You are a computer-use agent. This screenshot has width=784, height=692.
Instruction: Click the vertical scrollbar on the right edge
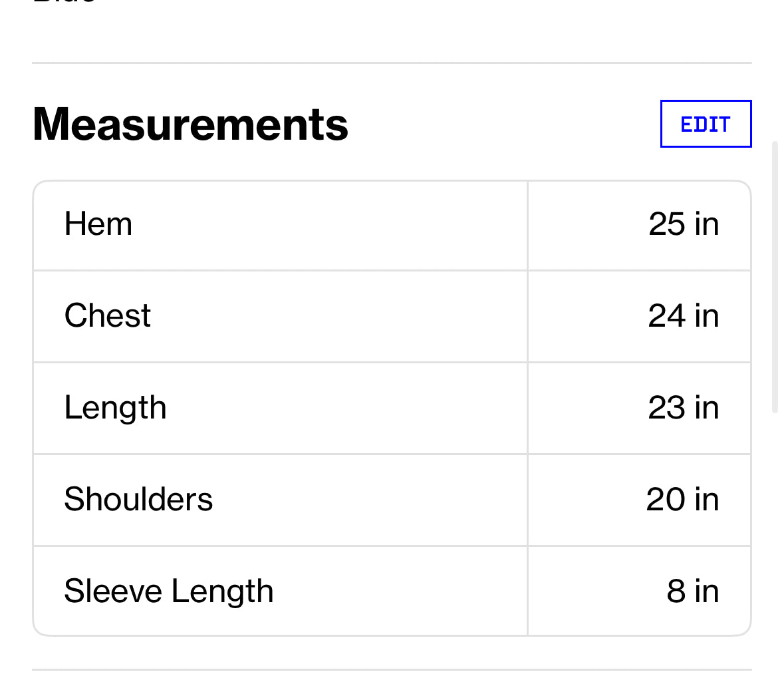pos(775,276)
